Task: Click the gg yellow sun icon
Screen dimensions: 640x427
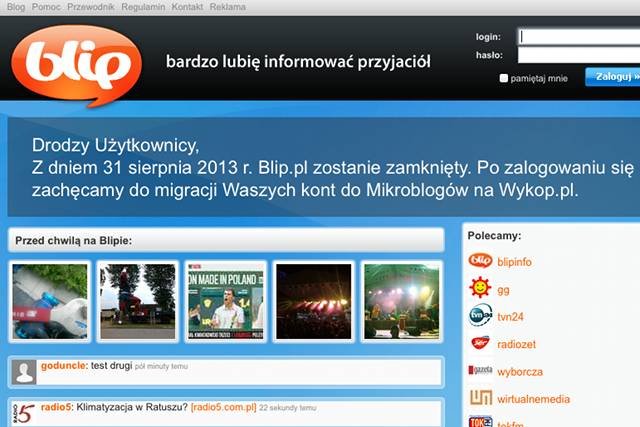Action: click(480, 287)
